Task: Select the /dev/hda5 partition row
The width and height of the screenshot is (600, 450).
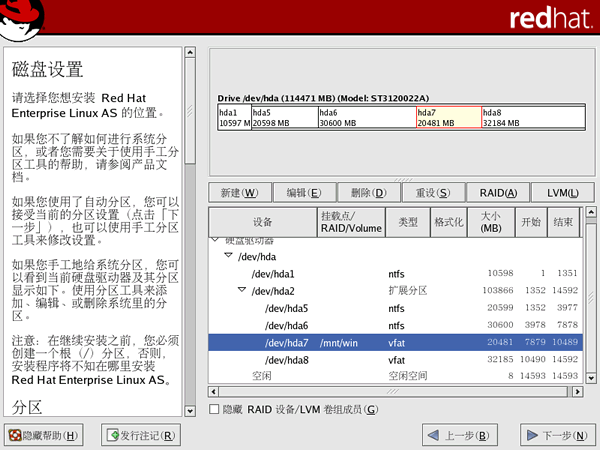Action: [x=396, y=308]
